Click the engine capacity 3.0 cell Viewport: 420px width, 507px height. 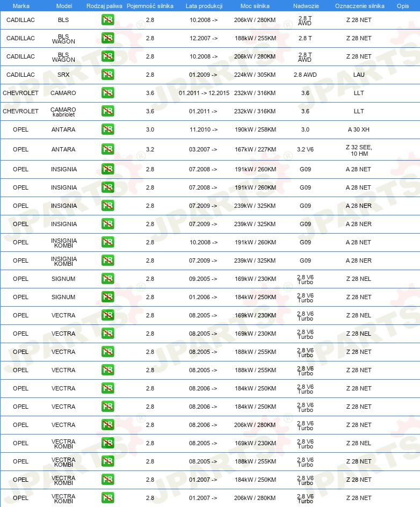click(150, 129)
